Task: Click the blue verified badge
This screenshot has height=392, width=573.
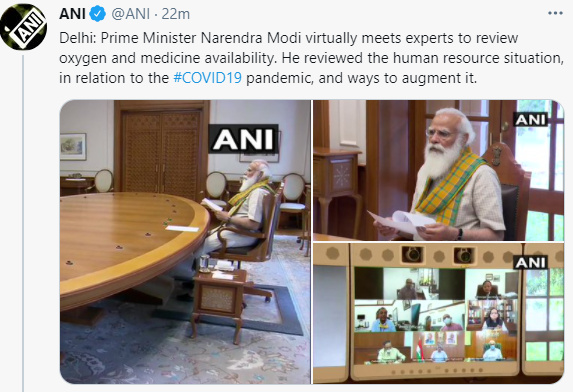Action: click(98, 14)
